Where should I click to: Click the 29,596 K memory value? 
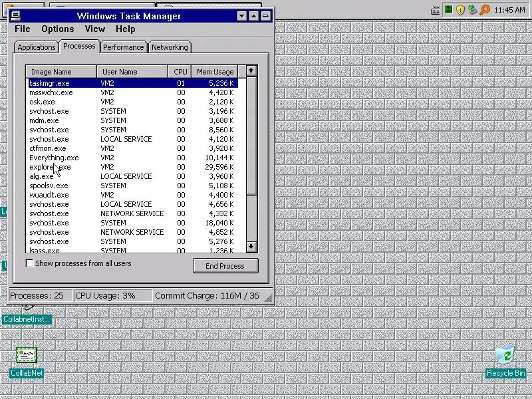[219, 167]
